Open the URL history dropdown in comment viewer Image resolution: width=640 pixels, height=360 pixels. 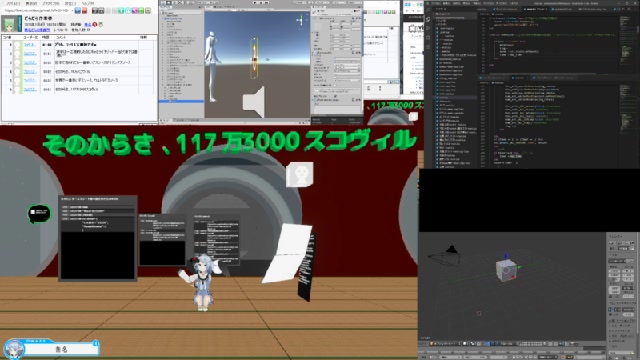[x=72, y=11]
